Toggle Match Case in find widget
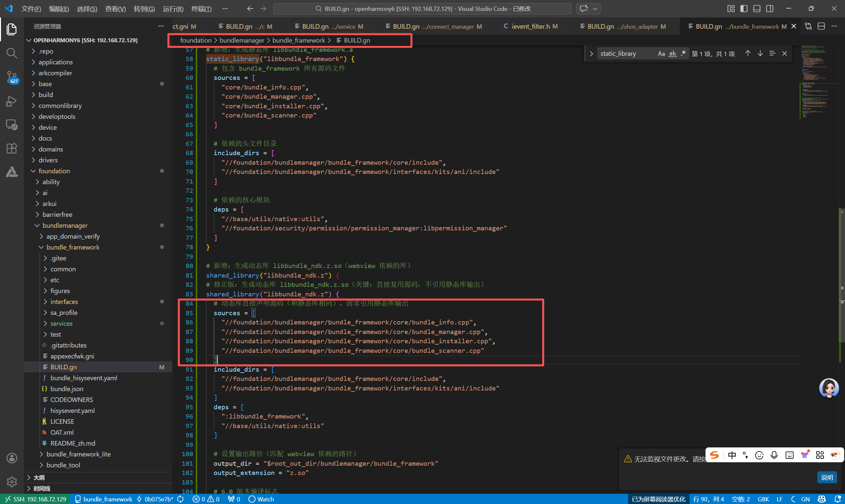Viewport: 845px width, 504px height. [x=661, y=54]
